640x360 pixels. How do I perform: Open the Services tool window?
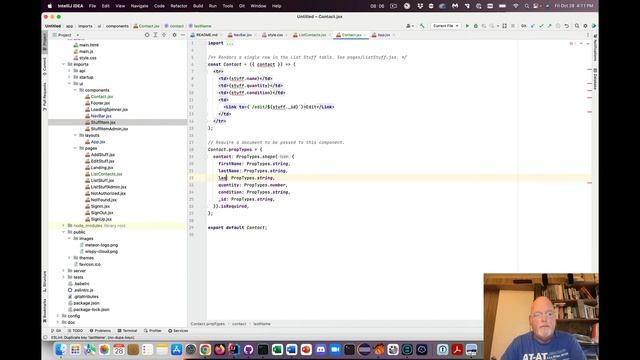click(178, 331)
